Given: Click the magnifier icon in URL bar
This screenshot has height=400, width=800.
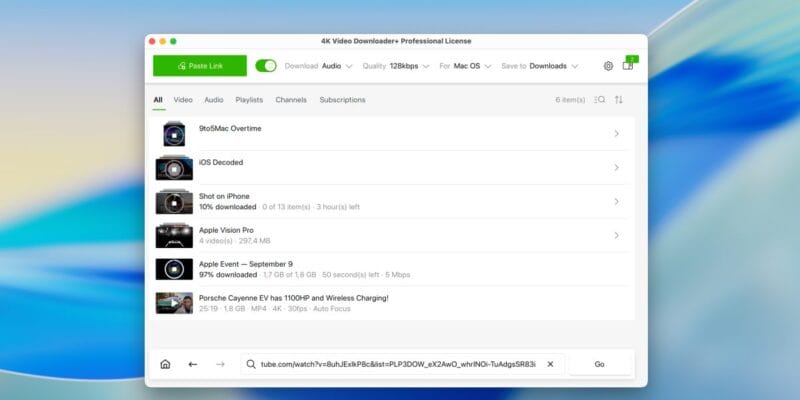Looking at the screenshot, I should tap(251, 364).
